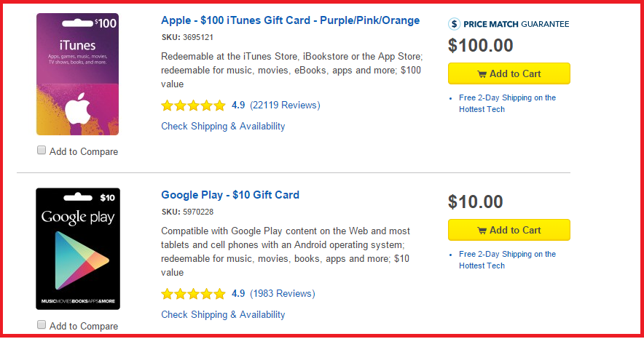Open the 22119 Reviews link
The image size is (644, 339).
(x=285, y=105)
